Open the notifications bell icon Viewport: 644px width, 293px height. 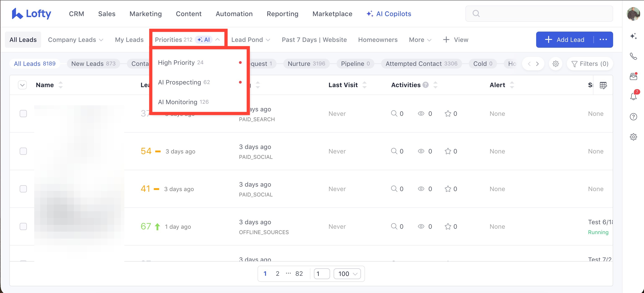(633, 96)
